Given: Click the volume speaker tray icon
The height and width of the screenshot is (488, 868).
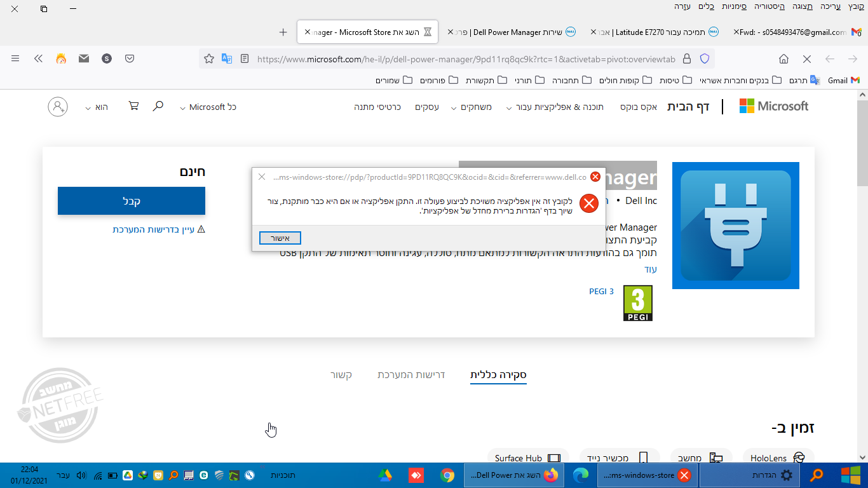Looking at the screenshot, I should (x=81, y=475).
